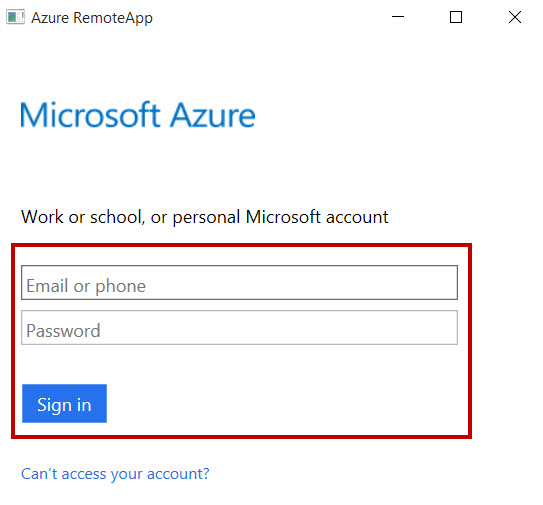Select the Password placeholder text
The width and height of the screenshot is (543, 505).
(63, 331)
